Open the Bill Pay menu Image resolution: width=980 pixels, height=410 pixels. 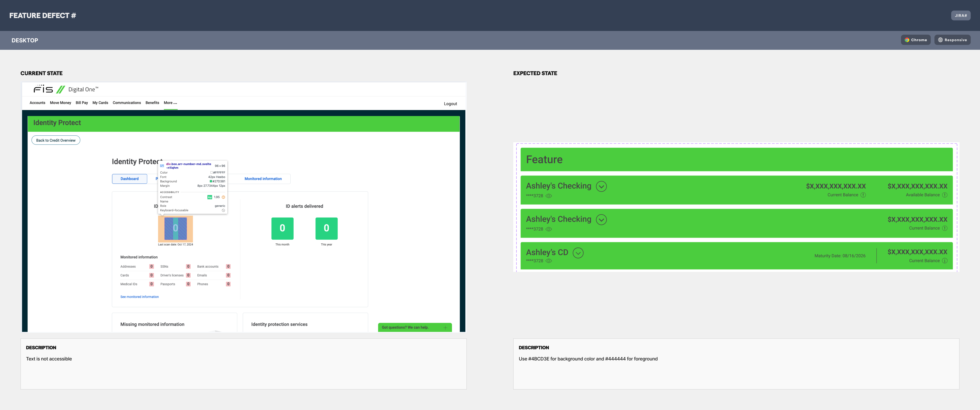coord(82,103)
